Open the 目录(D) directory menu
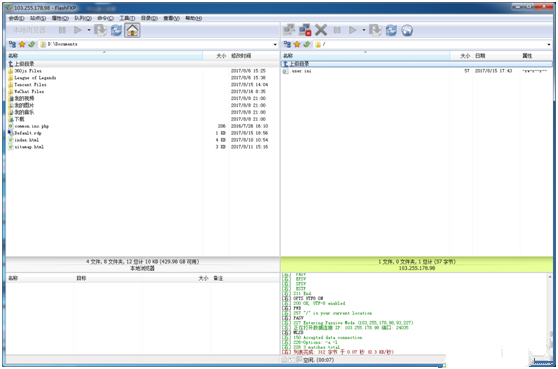Image resolution: width=558 pixels, height=369 pixels. coord(149,18)
